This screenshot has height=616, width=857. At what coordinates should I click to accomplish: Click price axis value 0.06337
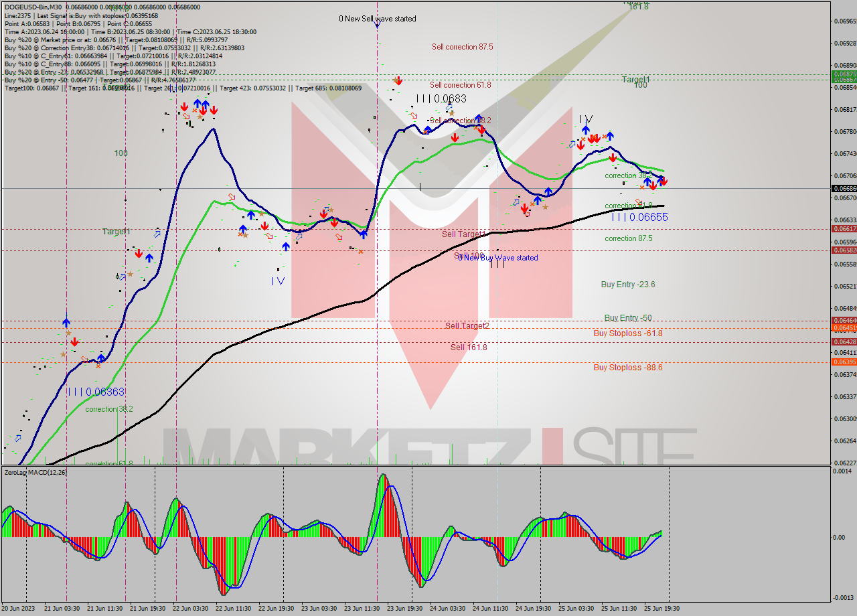pos(845,396)
